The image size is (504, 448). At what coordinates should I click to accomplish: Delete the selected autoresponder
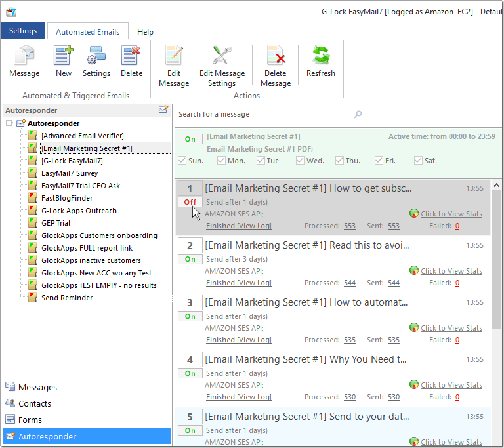coord(131,62)
